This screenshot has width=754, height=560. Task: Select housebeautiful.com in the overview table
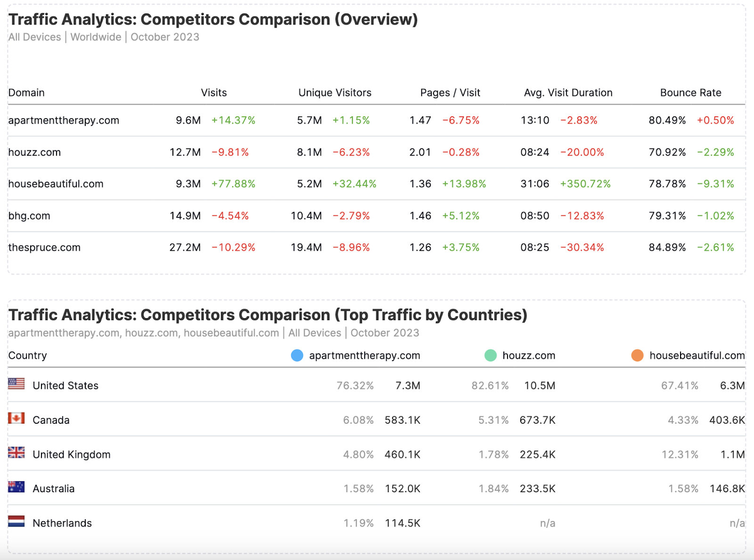(56, 184)
